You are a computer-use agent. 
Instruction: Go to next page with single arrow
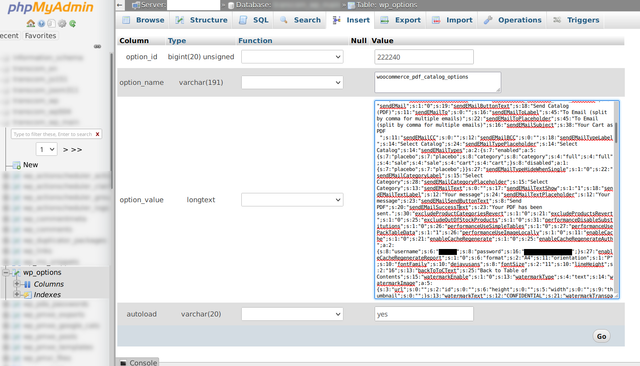pos(65,150)
